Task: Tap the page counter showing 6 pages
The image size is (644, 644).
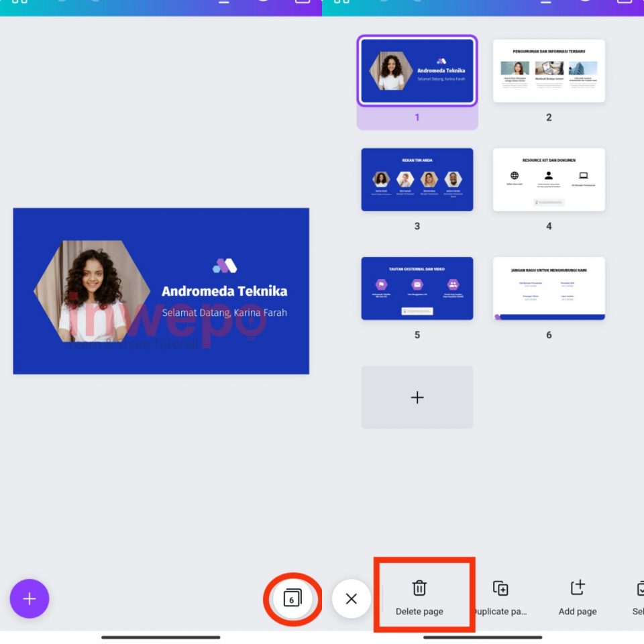Action: point(293,599)
